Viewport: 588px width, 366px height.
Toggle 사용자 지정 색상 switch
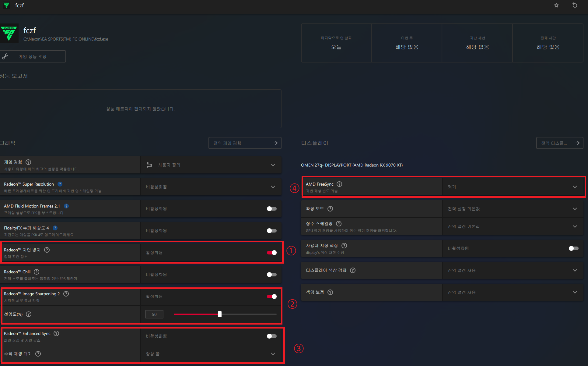click(x=573, y=248)
